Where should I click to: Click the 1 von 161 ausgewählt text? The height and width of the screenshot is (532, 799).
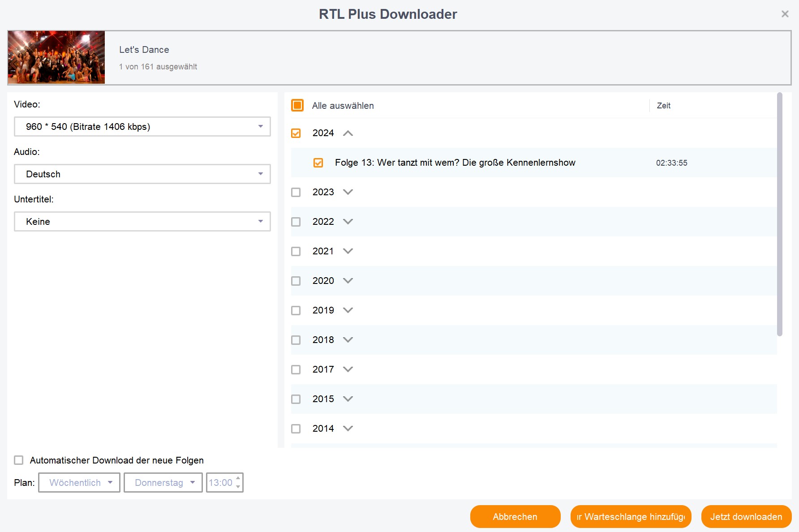tap(158, 67)
